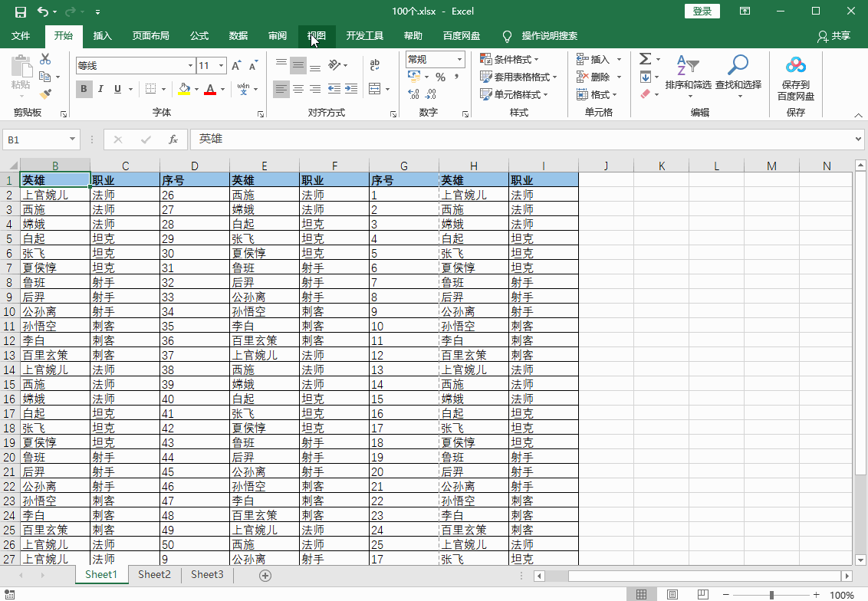The image size is (868, 601).
Task: Switch to Sheet2 tab
Action: 154,575
